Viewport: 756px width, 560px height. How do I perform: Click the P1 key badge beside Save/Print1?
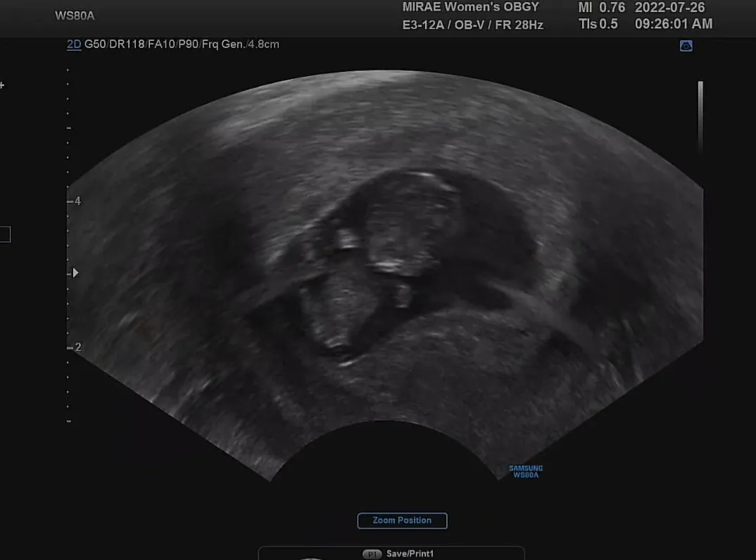coord(372,554)
